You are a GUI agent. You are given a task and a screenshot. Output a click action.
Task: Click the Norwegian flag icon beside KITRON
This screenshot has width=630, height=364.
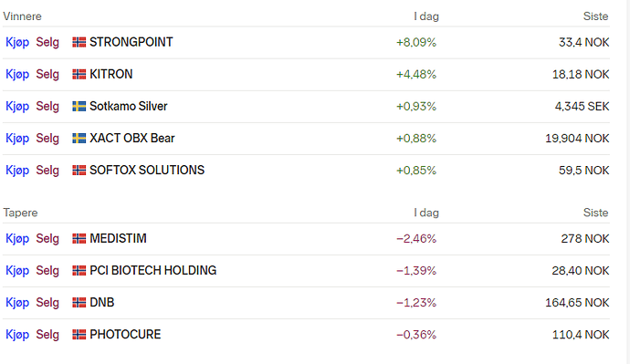coord(79,74)
